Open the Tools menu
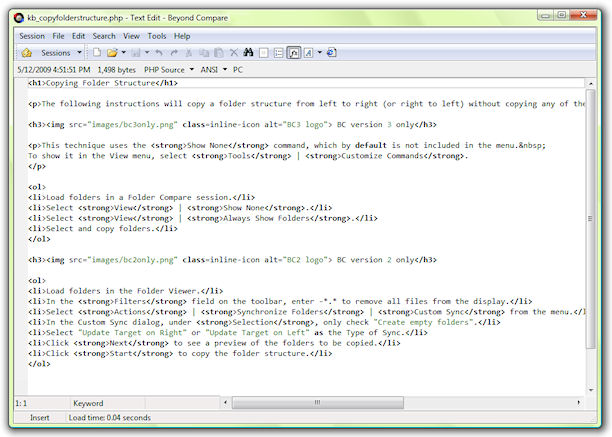612x437 pixels. [x=157, y=36]
